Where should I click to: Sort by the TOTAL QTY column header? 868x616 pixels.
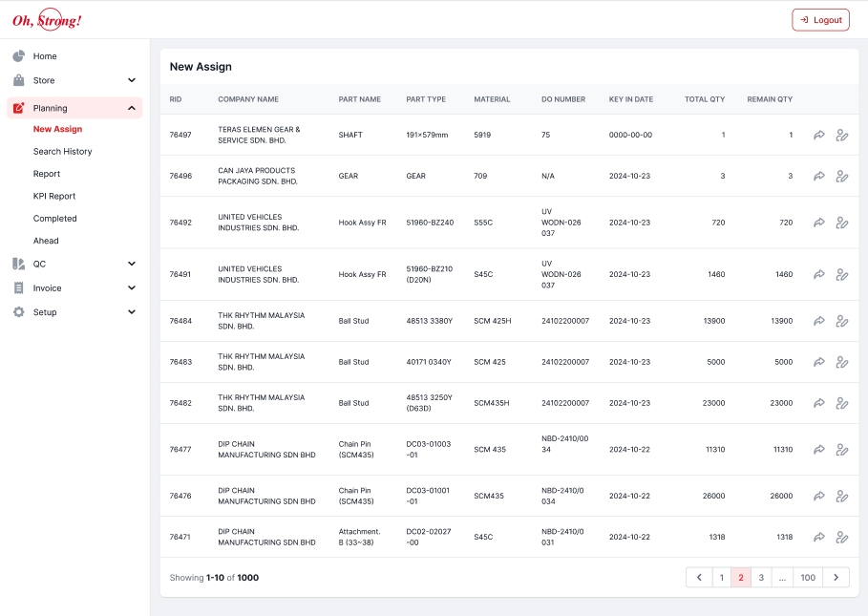[x=704, y=99]
